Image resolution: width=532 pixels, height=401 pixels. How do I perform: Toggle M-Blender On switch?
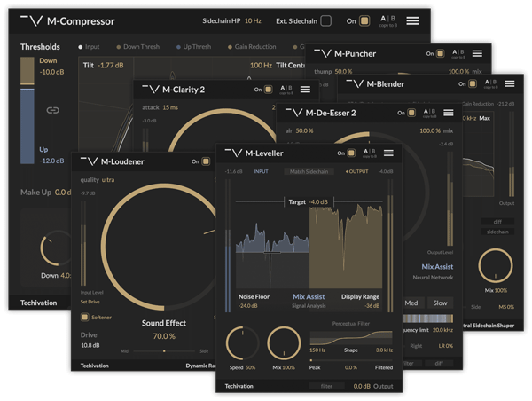pyautogui.click(x=473, y=83)
